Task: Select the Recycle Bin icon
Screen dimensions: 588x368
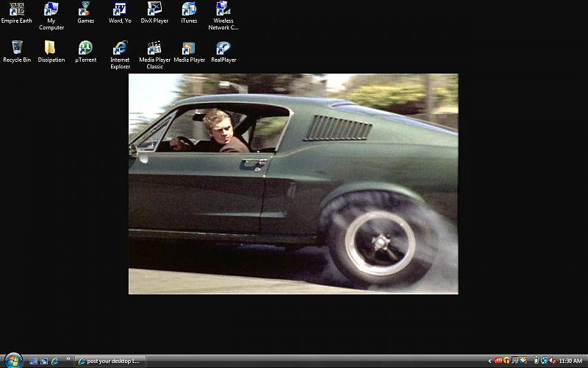Action: click(x=17, y=52)
